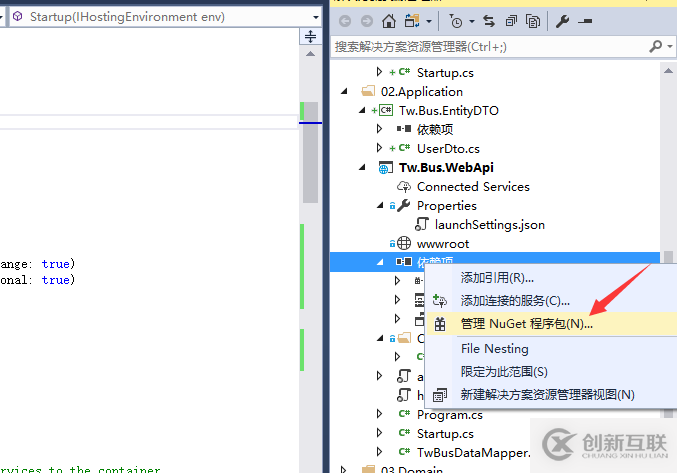Select the 02.Application folder

tap(421, 91)
